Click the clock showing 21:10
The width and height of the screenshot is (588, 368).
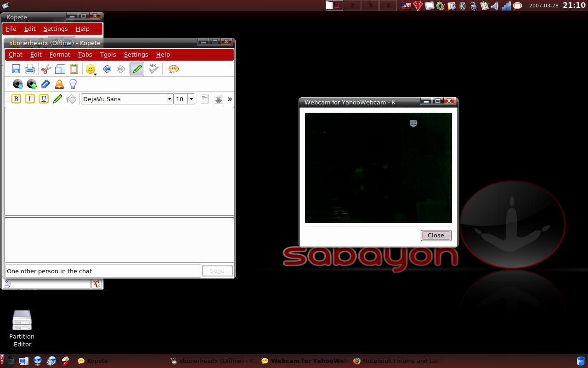click(574, 6)
